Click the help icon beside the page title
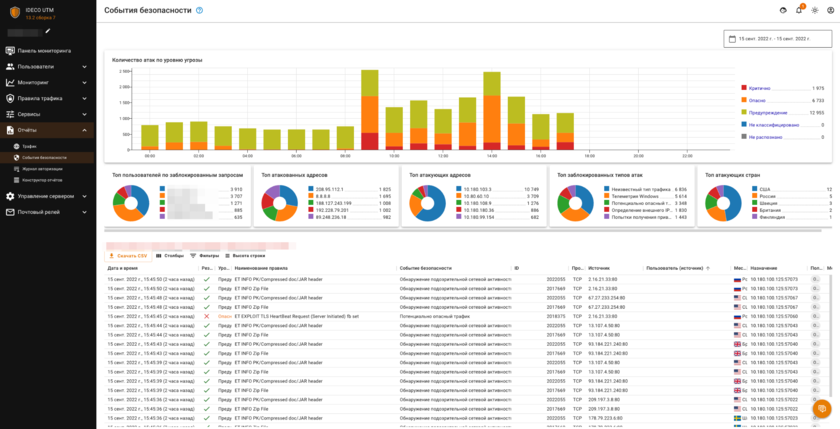The width and height of the screenshot is (840, 429). 200,10
